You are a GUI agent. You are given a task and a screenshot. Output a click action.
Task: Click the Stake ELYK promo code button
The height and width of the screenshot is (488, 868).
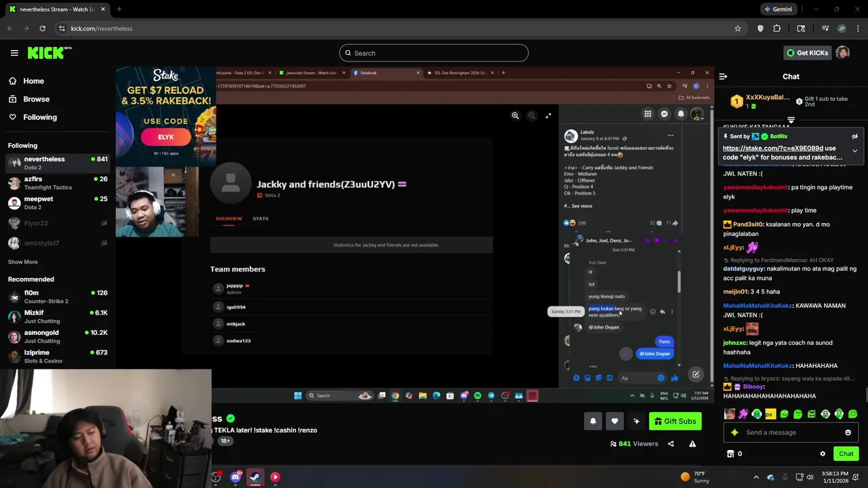tap(166, 137)
